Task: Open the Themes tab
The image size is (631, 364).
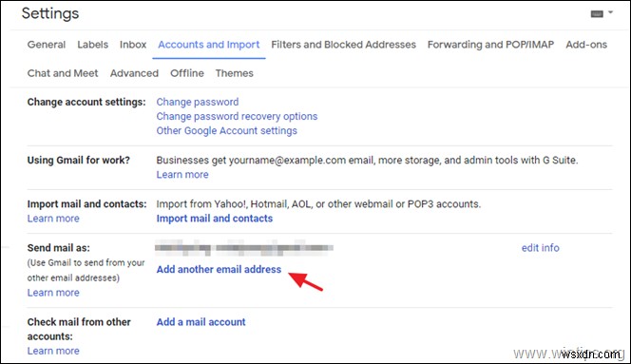Action: pyautogui.click(x=234, y=73)
